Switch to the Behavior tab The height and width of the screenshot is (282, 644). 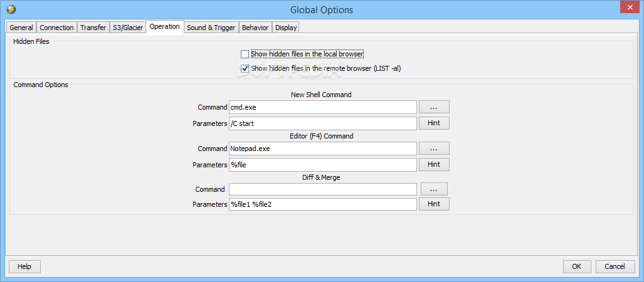[x=255, y=28]
